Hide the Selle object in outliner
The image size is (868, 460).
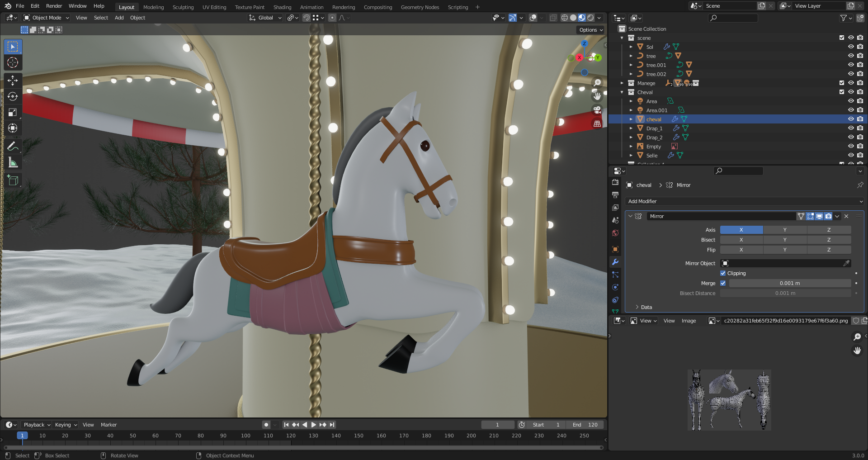pyautogui.click(x=850, y=155)
